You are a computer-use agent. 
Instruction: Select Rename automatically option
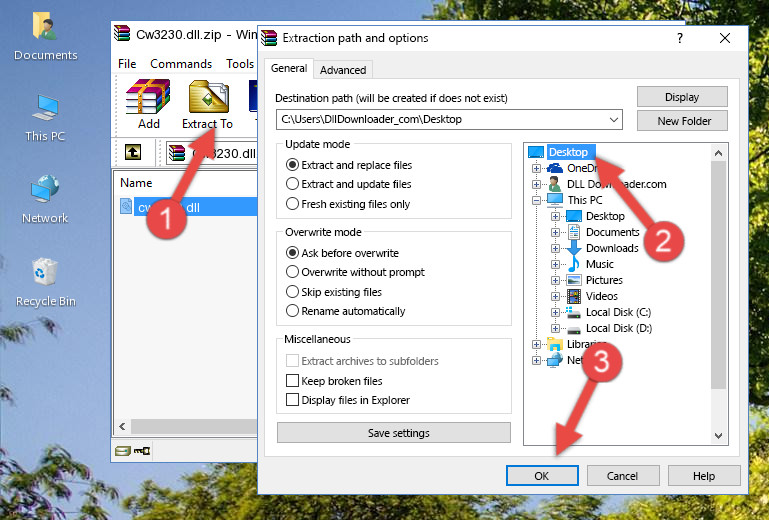[x=345, y=311]
